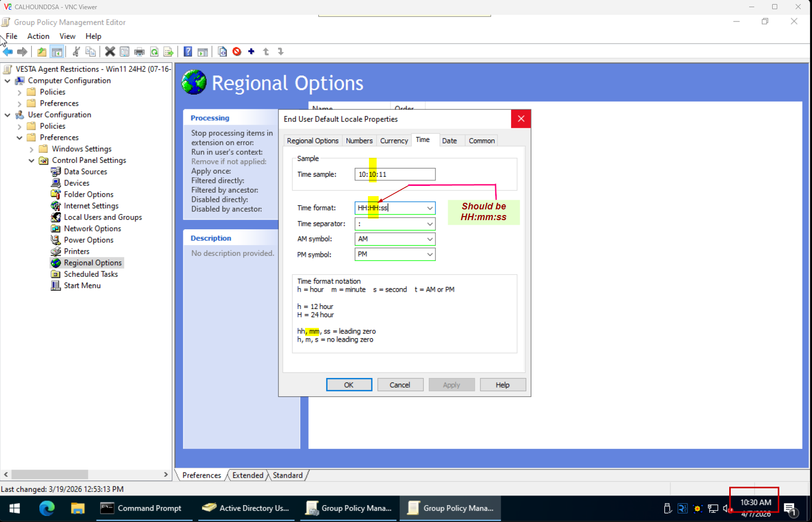Click the Cancel button
The height and width of the screenshot is (522, 812).
(400, 385)
